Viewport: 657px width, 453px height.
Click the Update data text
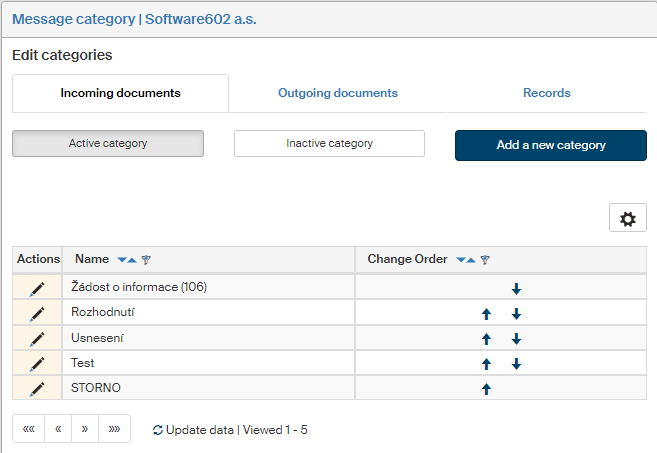[x=199, y=430]
